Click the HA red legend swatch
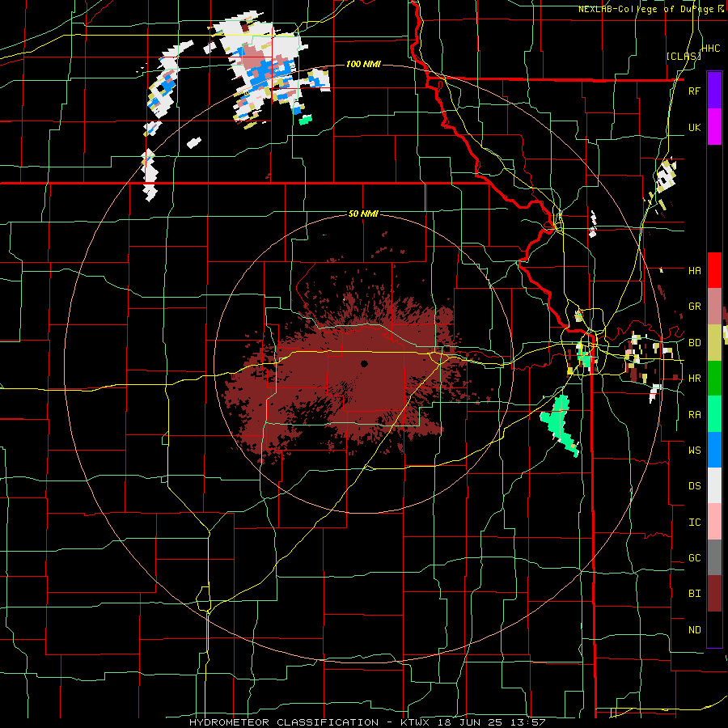728x728 pixels. pos(714,270)
